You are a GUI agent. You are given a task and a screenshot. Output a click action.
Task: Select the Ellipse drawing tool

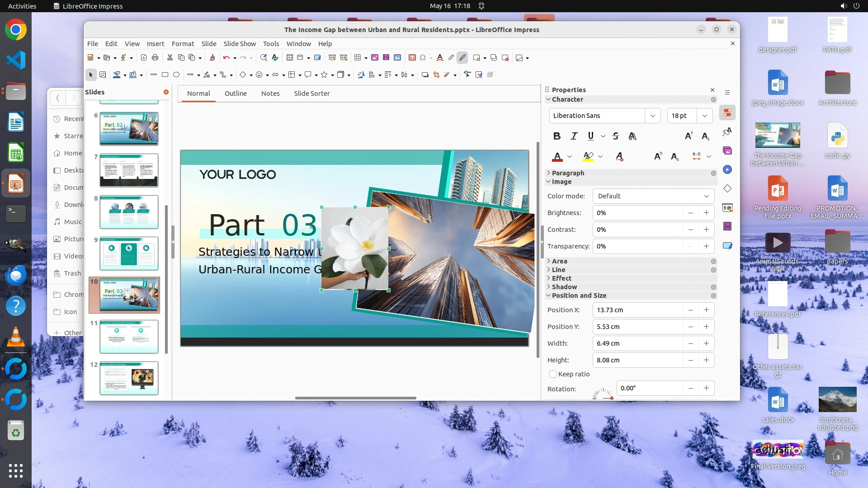[x=176, y=75]
